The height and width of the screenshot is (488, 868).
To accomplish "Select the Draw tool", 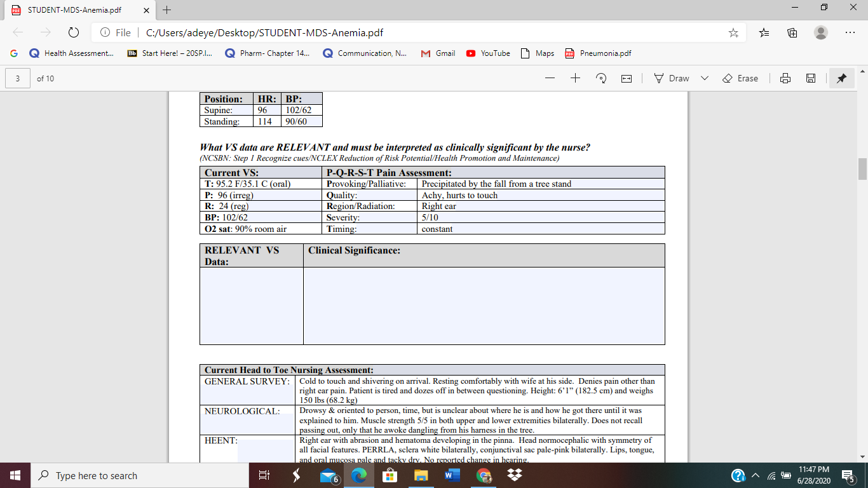I will click(x=672, y=78).
